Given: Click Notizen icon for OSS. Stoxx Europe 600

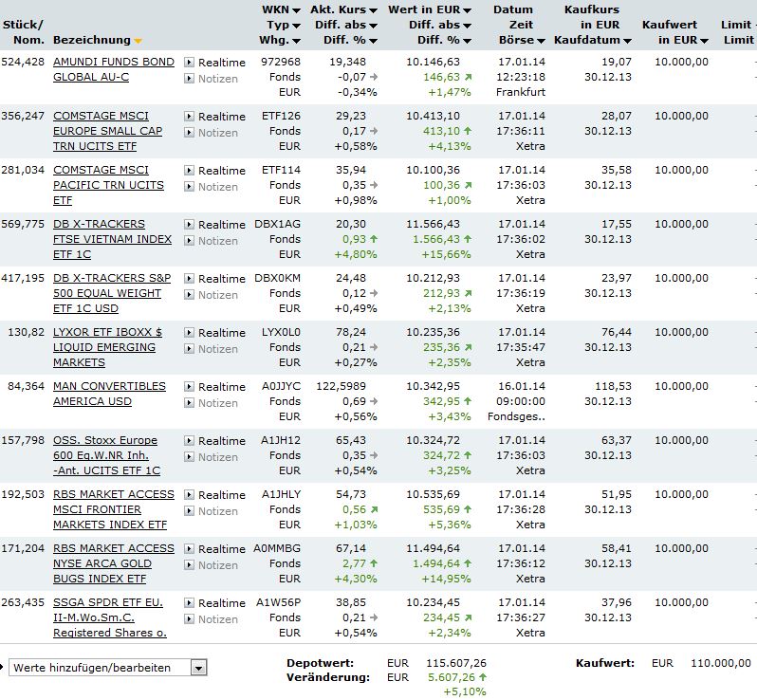Looking at the screenshot, I should coord(190,456).
